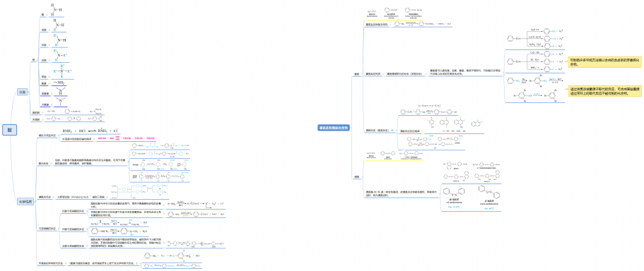Select the upper yellow callout note

(604, 62)
